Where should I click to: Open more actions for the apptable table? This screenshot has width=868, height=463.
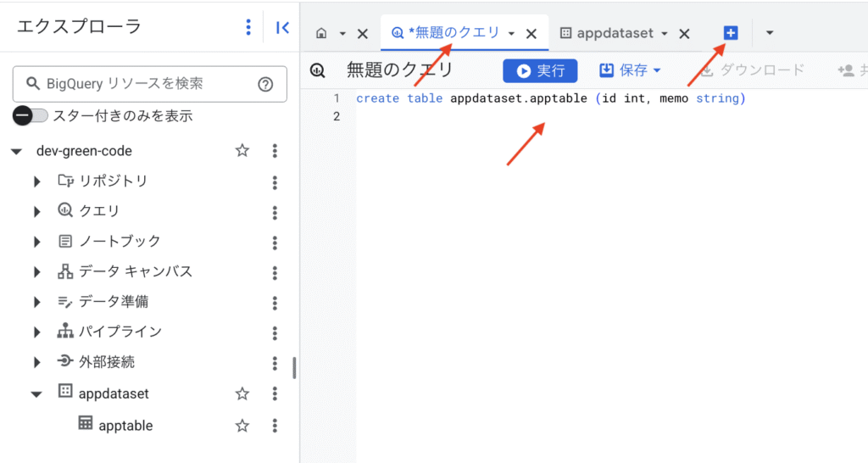[x=275, y=425]
